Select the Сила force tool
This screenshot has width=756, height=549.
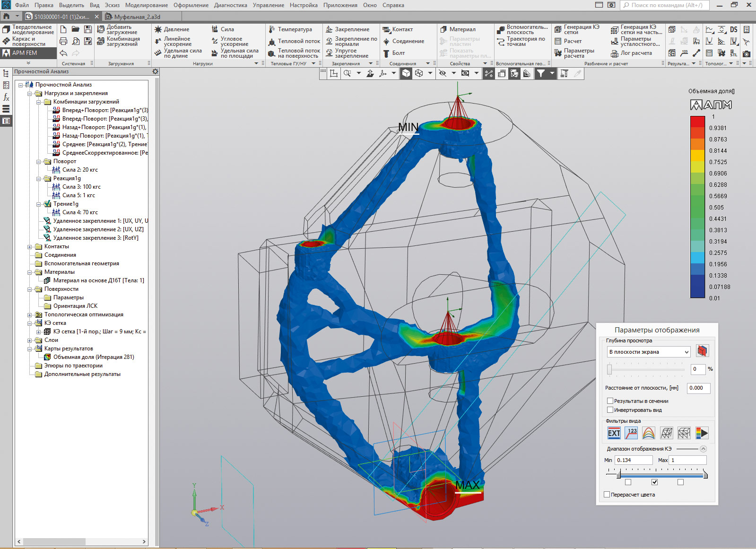tap(223, 29)
